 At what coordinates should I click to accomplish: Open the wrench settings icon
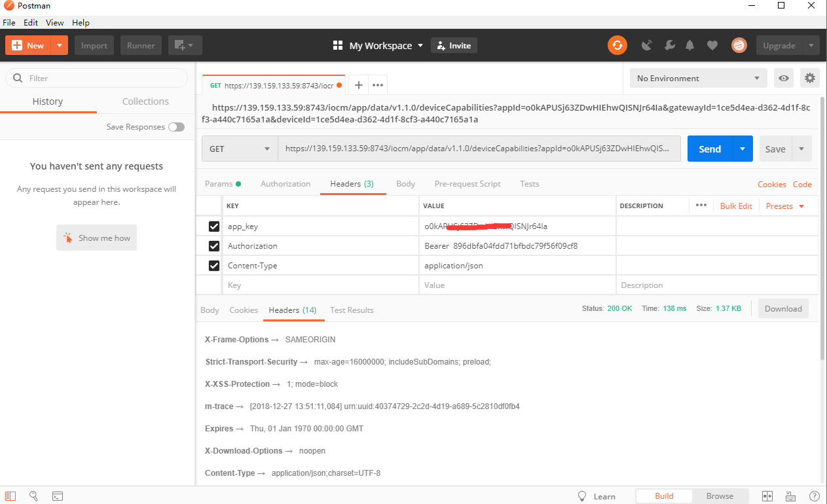point(669,45)
